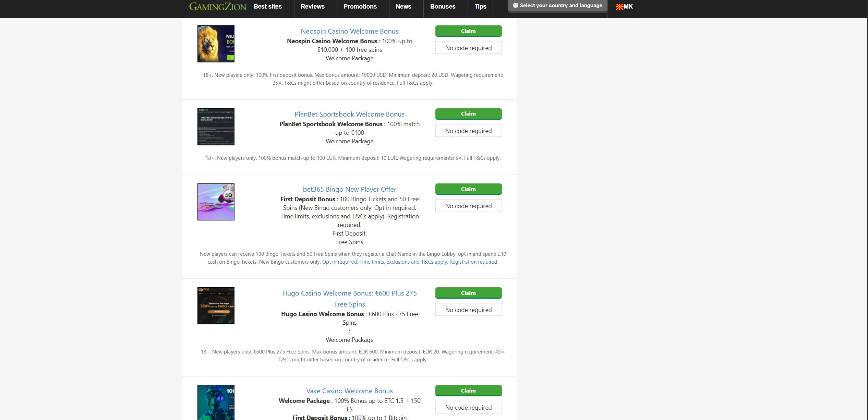Open the Bonuses menu
This screenshot has width=868, height=420.
click(x=443, y=7)
